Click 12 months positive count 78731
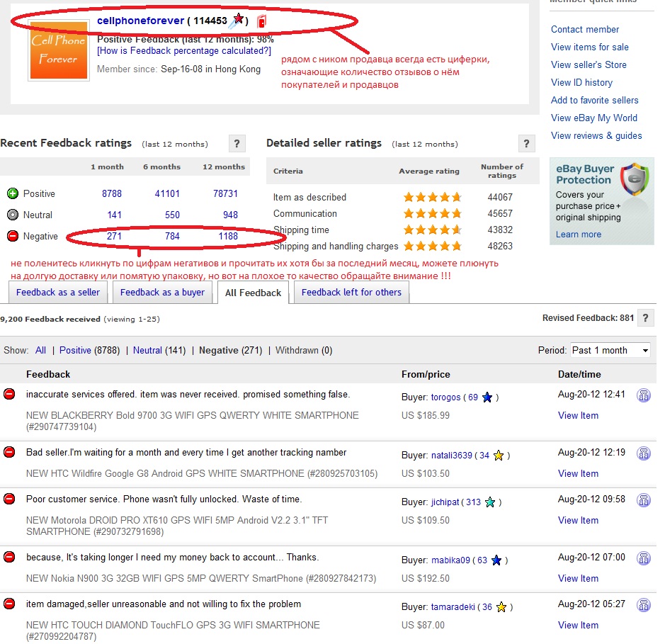This screenshot has height=644, width=665. tap(226, 194)
